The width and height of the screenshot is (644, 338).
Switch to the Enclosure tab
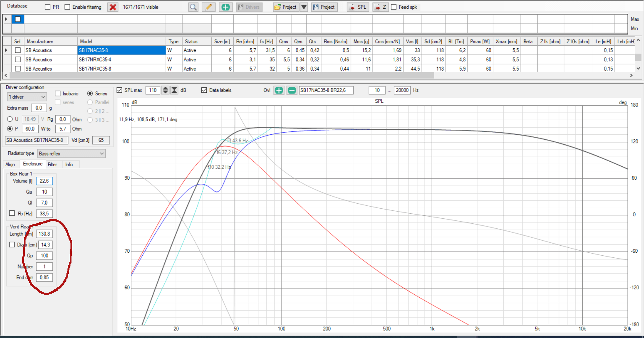coord(33,164)
